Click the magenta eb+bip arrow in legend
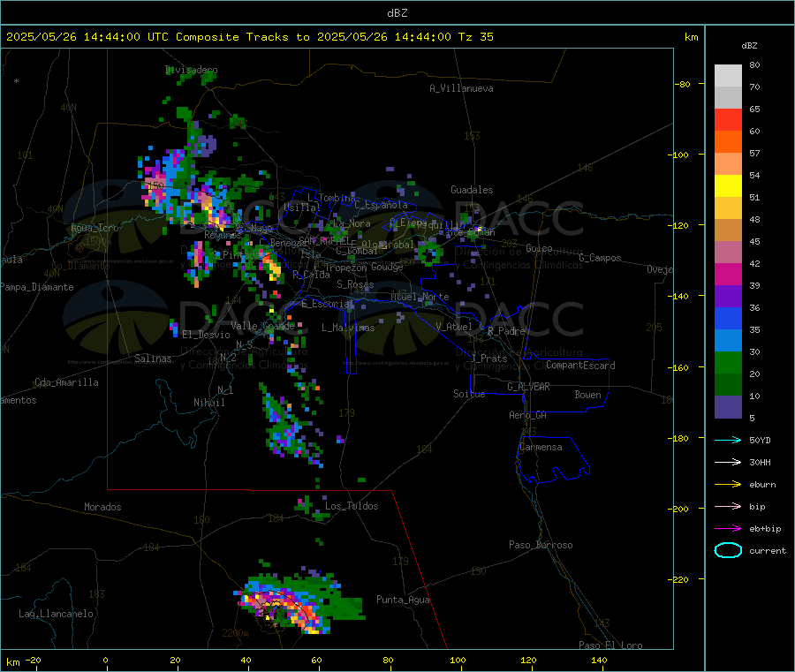This screenshot has width=795, height=672. coord(728,529)
